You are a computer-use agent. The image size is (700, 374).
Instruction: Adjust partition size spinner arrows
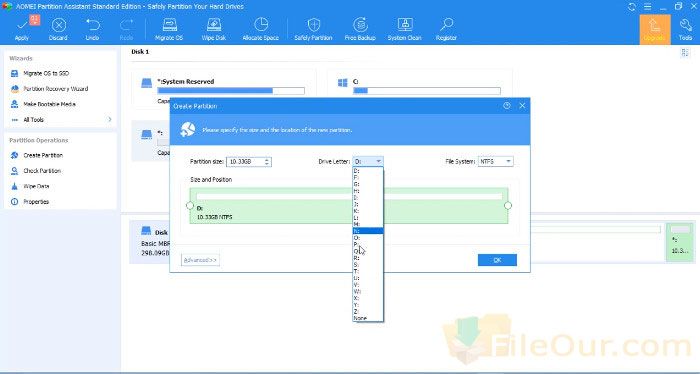pos(267,162)
